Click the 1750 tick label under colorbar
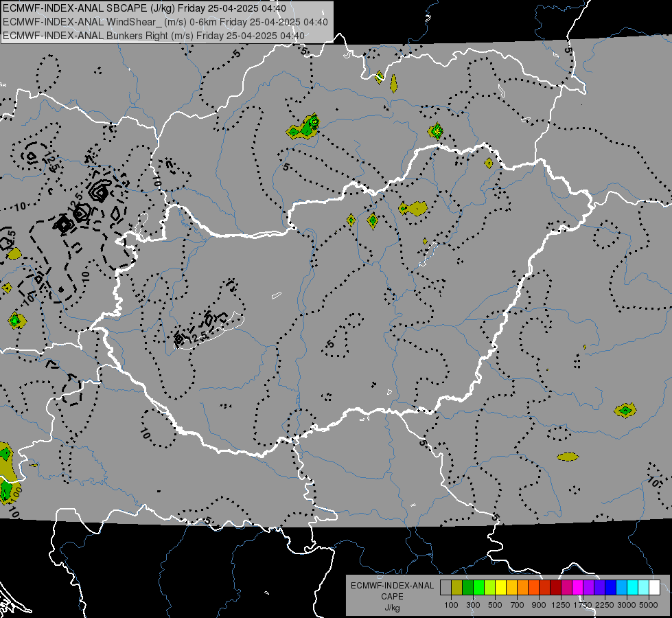The height and width of the screenshot is (618, 672). (x=583, y=605)
